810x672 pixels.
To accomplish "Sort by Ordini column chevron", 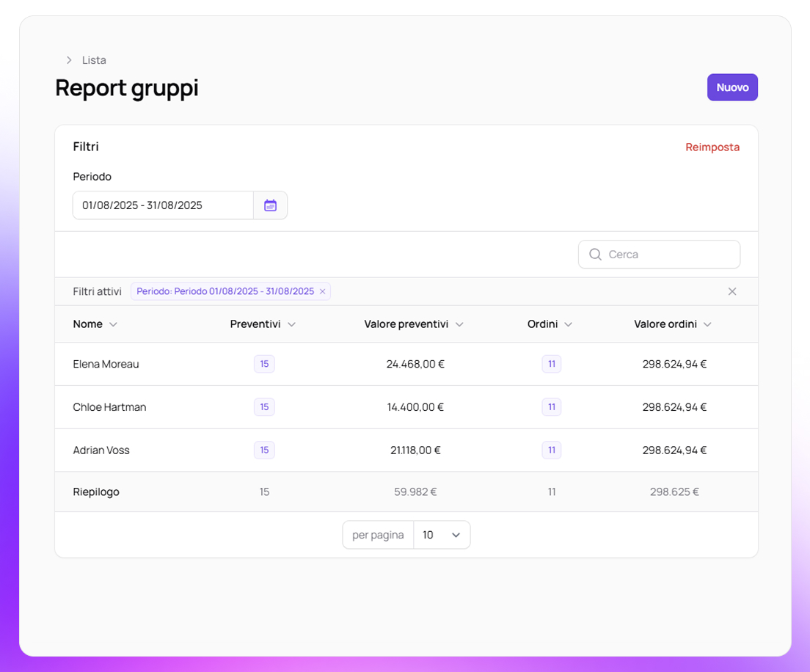I will click(x=568, y=324).
